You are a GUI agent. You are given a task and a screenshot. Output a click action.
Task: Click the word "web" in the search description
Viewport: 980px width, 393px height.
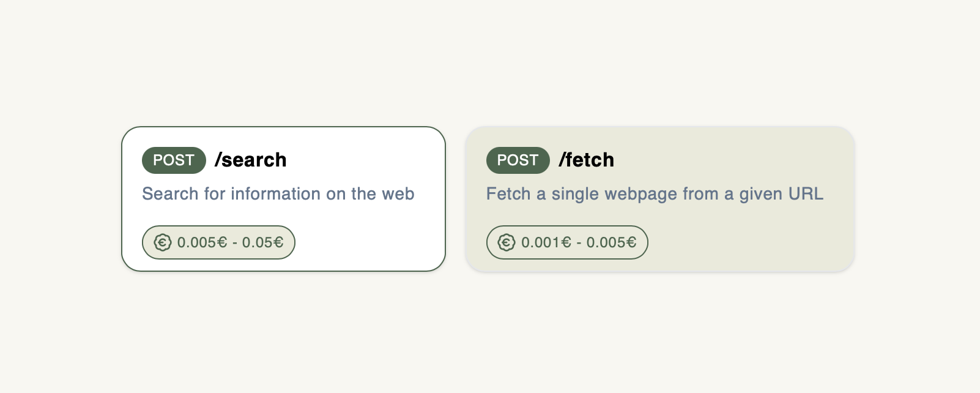[x=398, y=194]
